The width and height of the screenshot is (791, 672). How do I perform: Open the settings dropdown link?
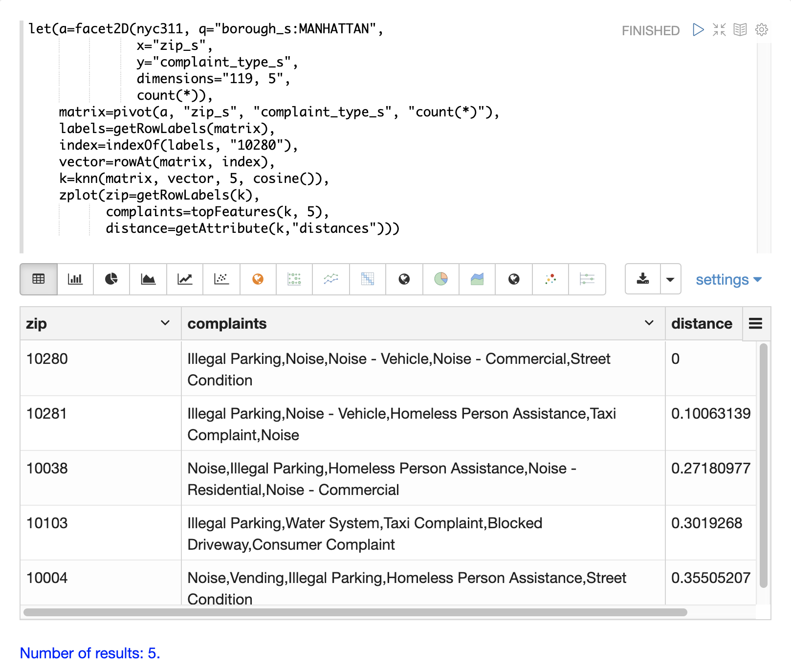728,280
